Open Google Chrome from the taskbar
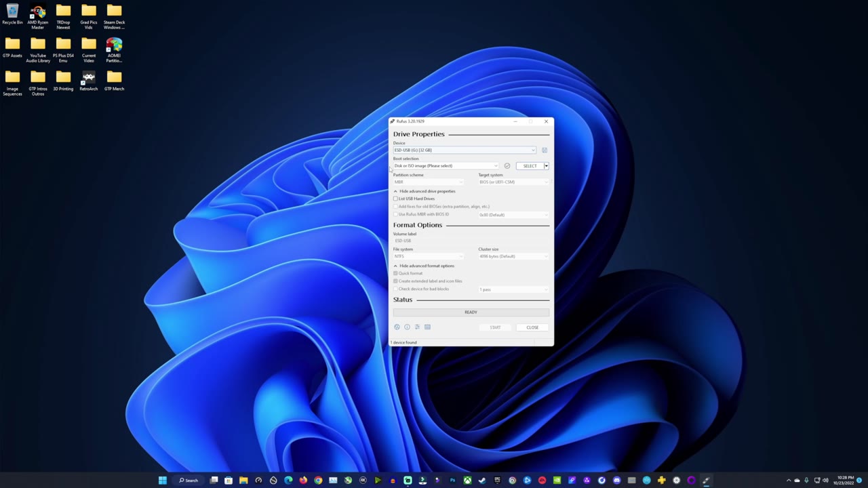 coord(318,481)
